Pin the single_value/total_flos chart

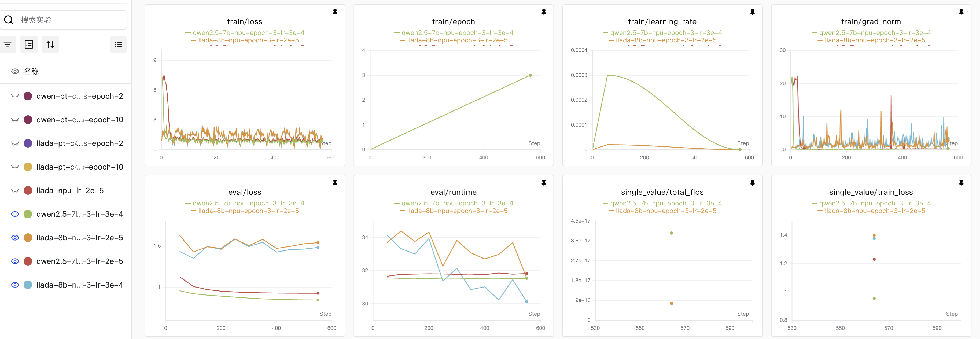point(752,183)
